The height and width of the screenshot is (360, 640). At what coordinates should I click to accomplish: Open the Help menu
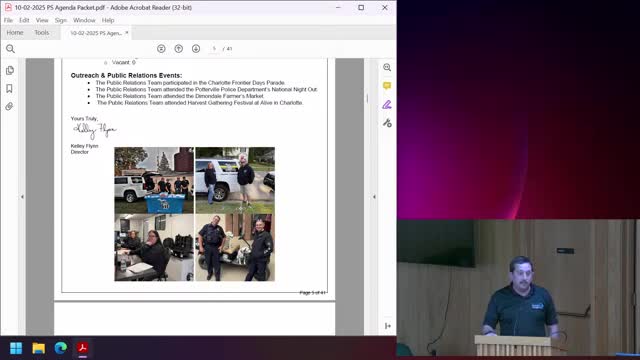108,20
